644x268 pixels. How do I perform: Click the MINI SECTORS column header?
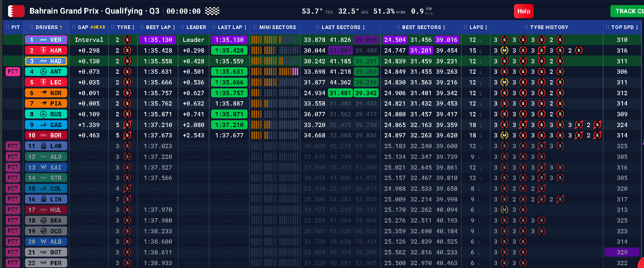[x=275, y=27]
